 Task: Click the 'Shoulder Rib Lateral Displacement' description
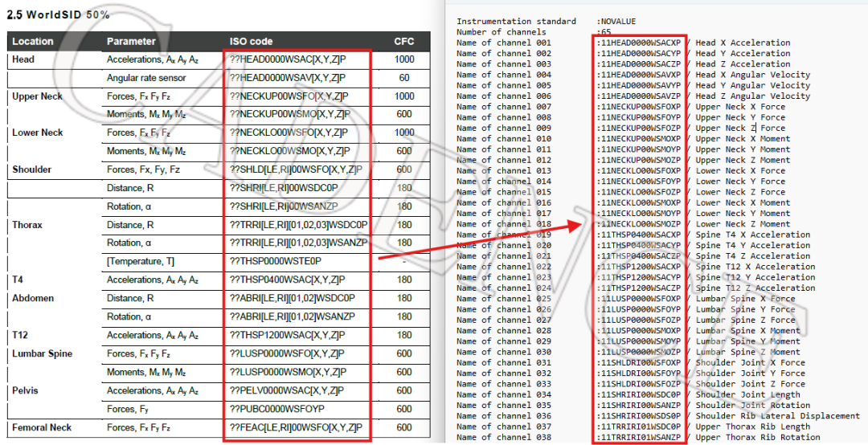[778, 415]
